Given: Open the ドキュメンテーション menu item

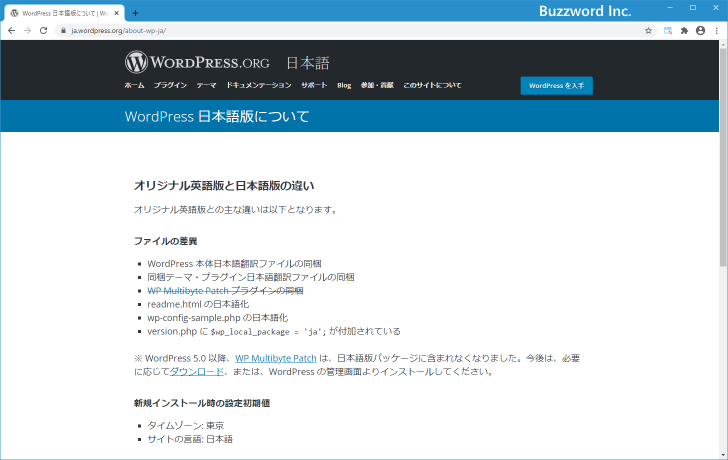Looking at the screenshot, I should pyautogui.click(x=259, y=85).
